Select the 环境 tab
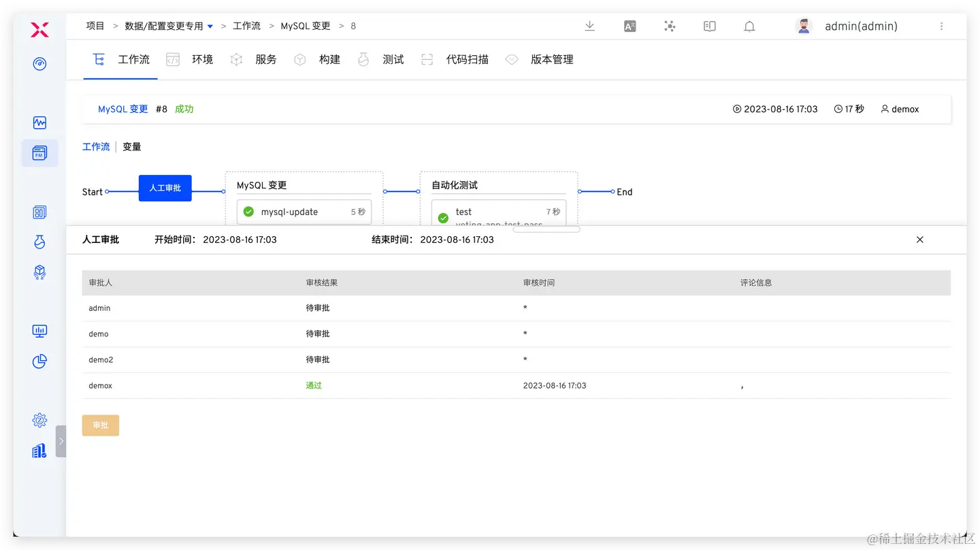The width and height of the screenshot is (980, 550). point(190,60)
